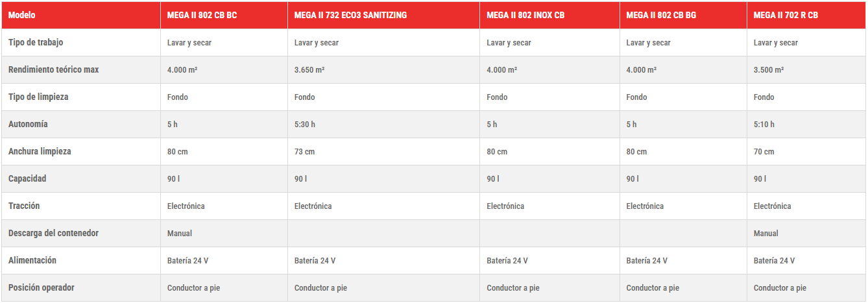Click the MEGA II 702 R CB header
The image size is (868, 303).
tap(786, 15)
